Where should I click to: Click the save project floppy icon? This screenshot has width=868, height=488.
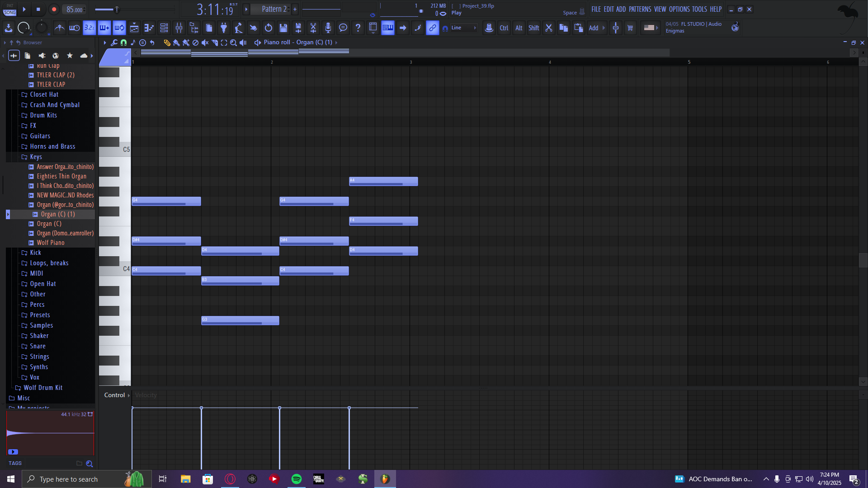coord(283,28)
